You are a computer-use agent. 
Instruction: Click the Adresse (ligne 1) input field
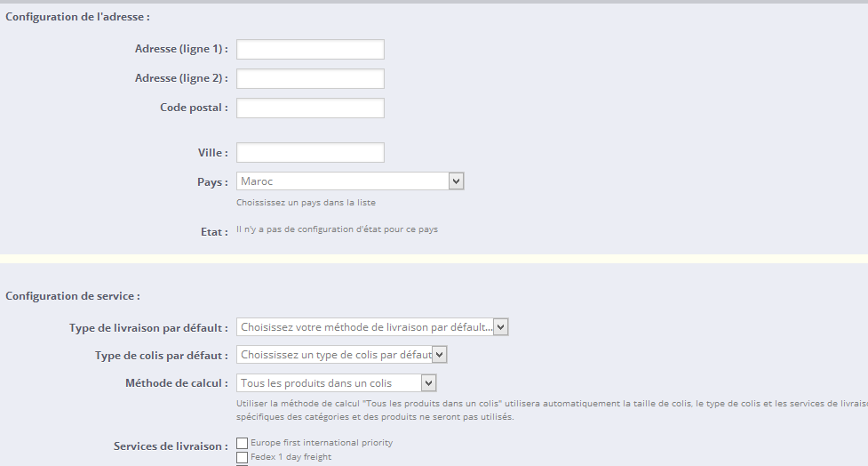coord(310,49)
